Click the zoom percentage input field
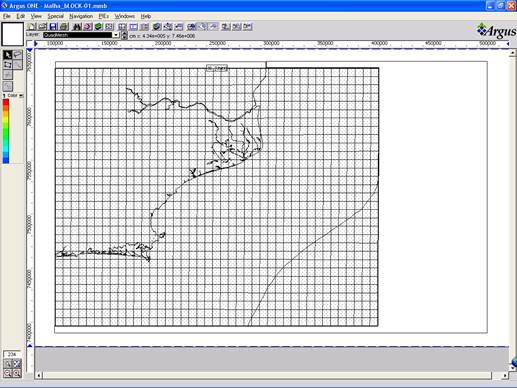Image resolution: width=517 pixels, height=388 pixels. (12, 354)
